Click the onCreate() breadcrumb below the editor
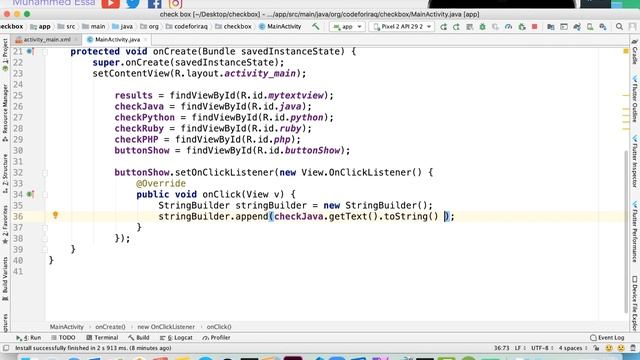The image size is (640, 360). point(110,327)
